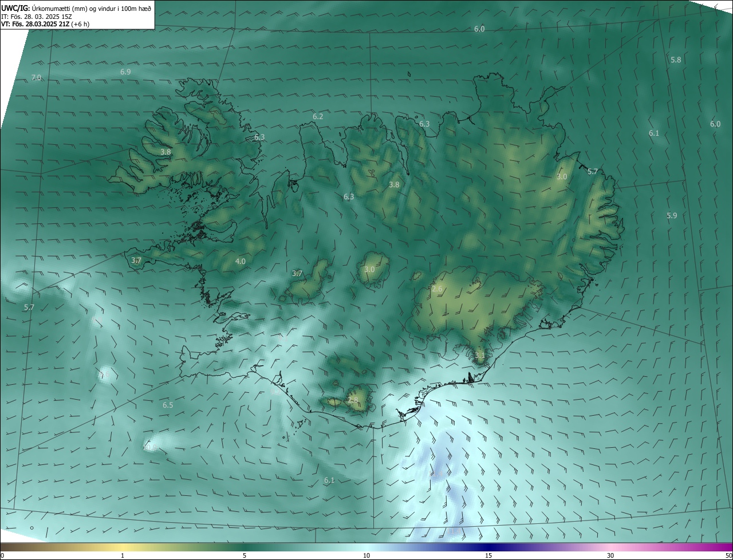
Task: Click the 2.6 value on the map
Action: [436, 289]
